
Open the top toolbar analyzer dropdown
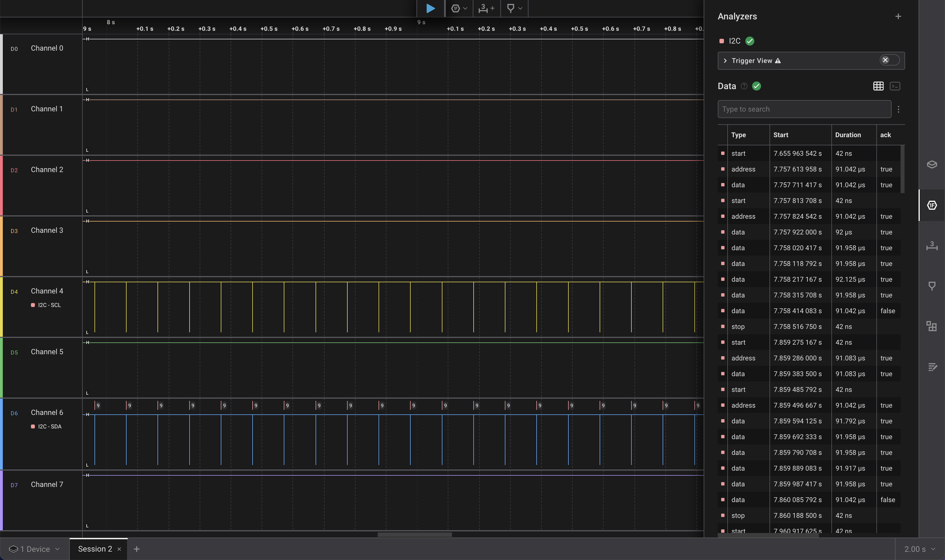459,8
